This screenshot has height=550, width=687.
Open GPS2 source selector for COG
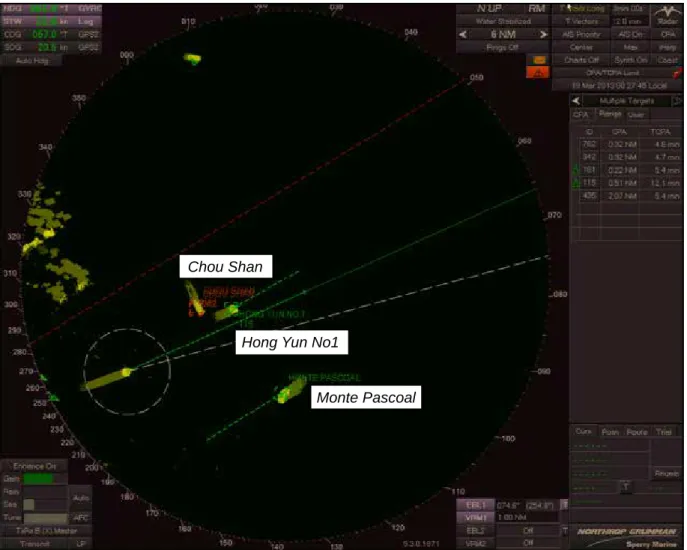point(89,34)
